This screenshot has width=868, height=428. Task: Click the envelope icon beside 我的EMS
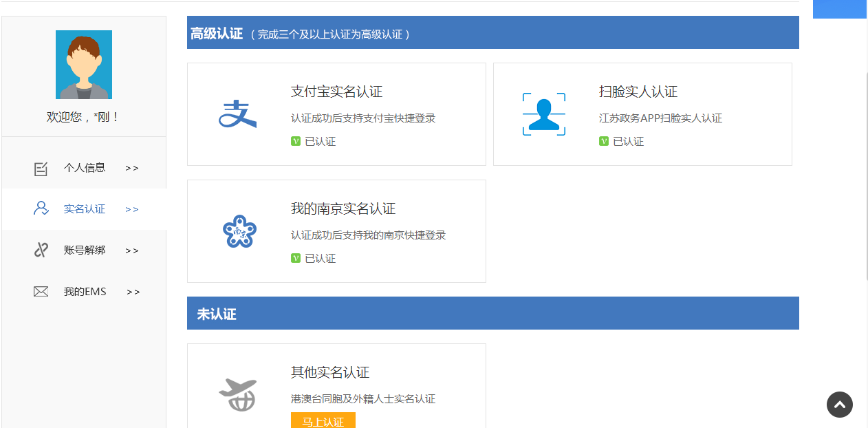pyautogui.click(x=41, y=291)
